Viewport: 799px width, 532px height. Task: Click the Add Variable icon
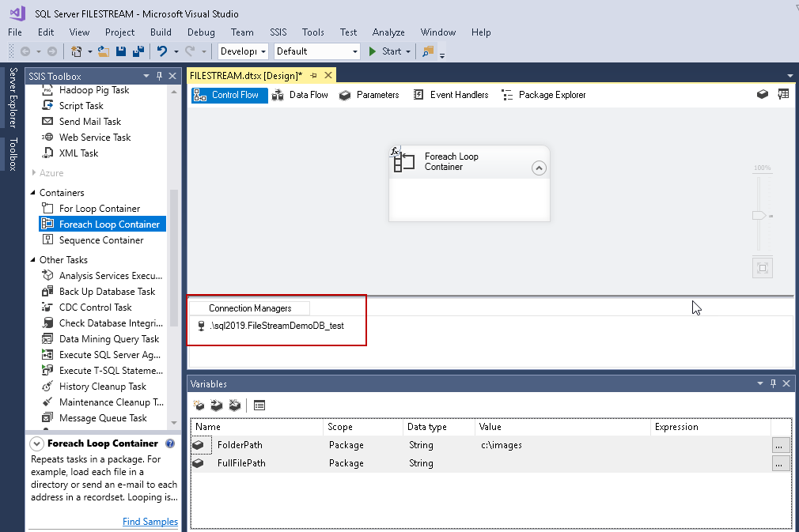(199, 406)
